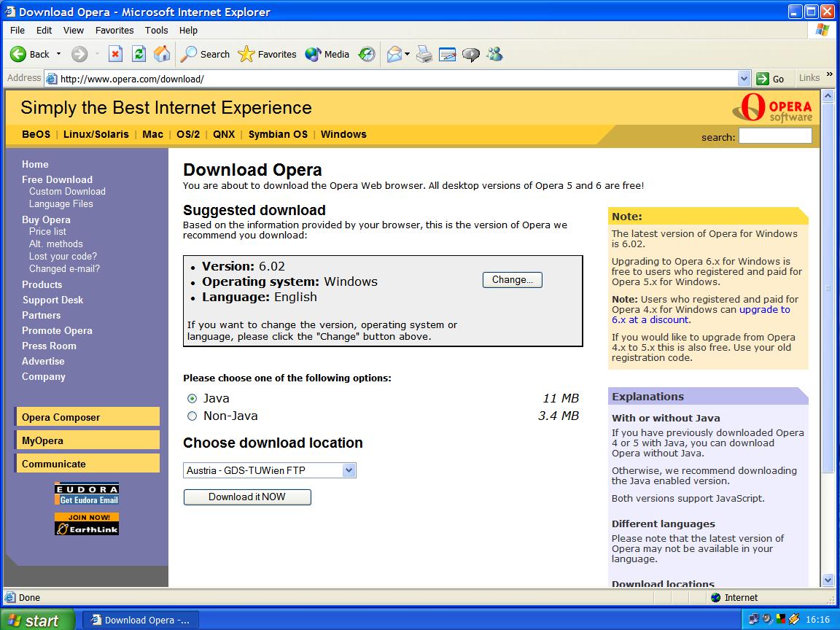This screenshot has height=630, width=840.
Task: Click the Print icon in toolbar
Action: pyautogui.click(x=424, y=54)
